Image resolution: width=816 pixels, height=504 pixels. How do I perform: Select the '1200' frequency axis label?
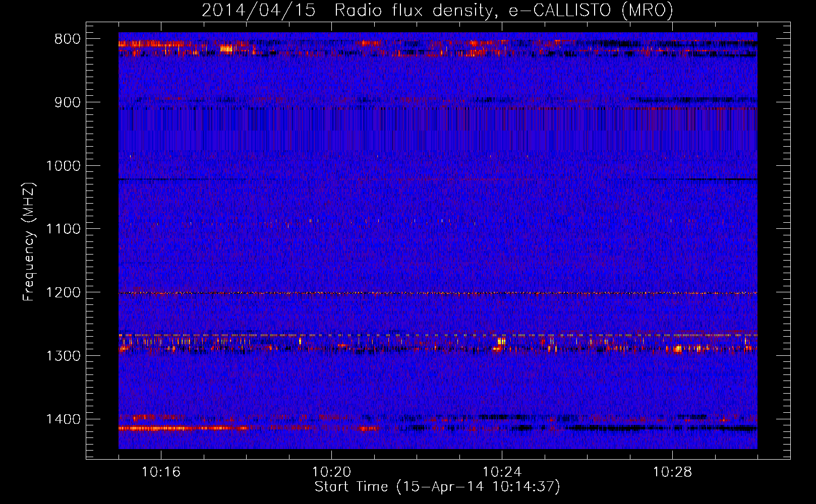[63, 293]
